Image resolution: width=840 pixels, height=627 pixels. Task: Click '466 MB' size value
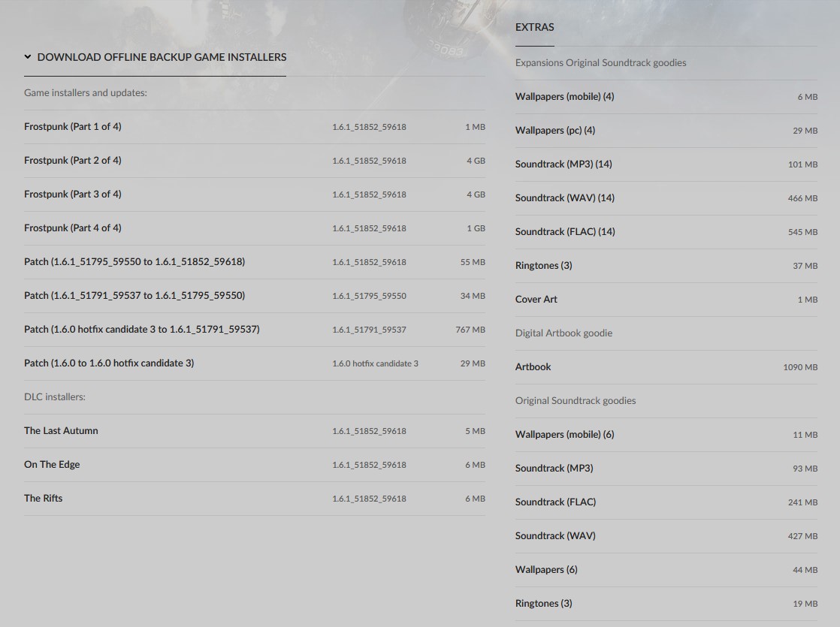[802, 199]
